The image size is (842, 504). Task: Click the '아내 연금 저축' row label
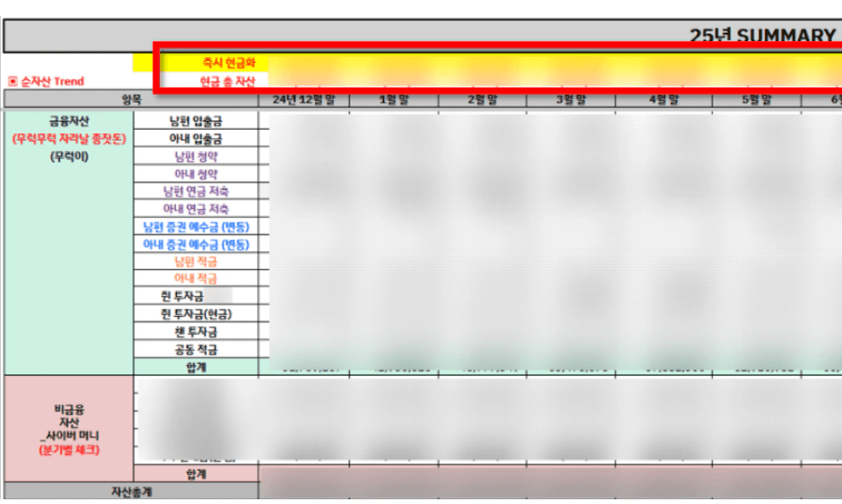pos(196,208)
